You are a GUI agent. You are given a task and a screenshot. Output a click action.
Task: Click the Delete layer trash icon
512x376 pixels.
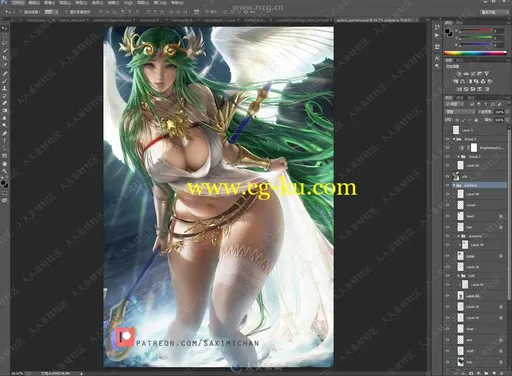502,373
